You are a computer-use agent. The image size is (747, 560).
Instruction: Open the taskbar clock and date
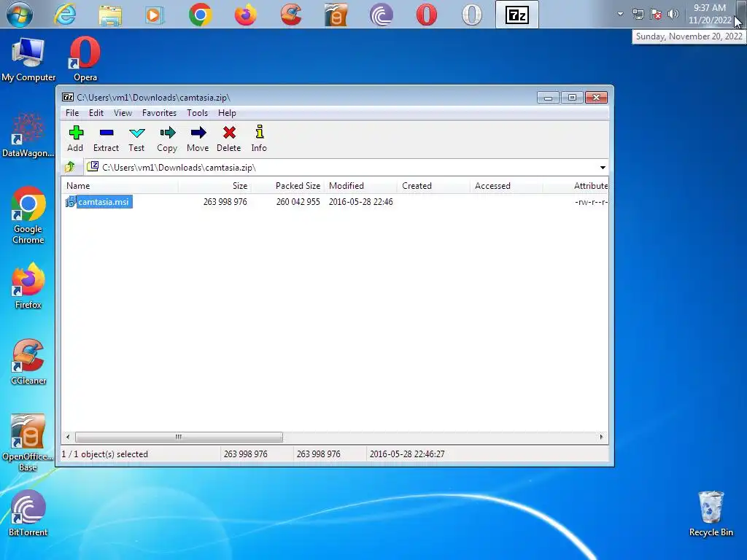pyautogui.click(x=709, y=14)
